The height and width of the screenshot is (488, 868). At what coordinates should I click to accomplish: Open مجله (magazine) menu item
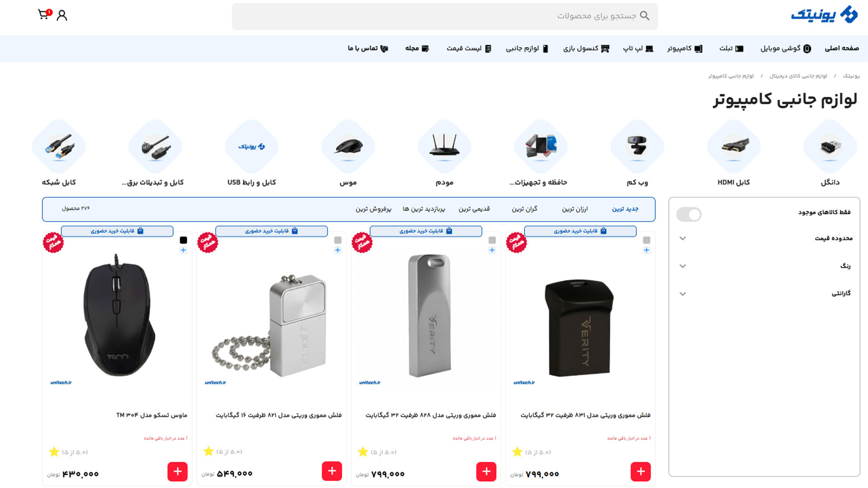(x=417, y=48)
